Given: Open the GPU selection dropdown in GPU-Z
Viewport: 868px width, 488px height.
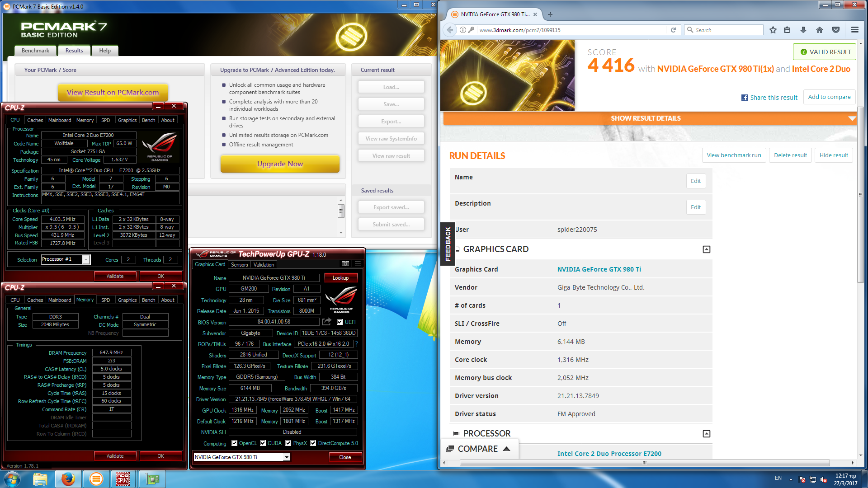Looking at the screenshot, I should 287,457.
